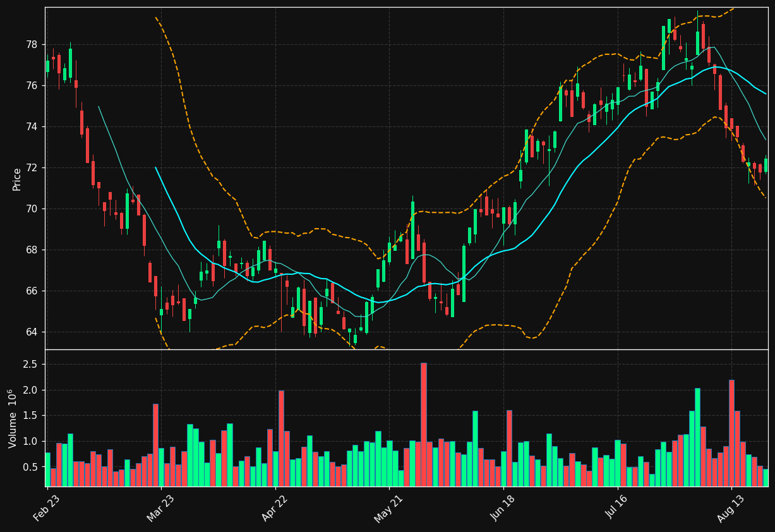Viewport: 775px width, 532px height.
Task: Click the Price axis title
Action: click(x=17, y=179)
